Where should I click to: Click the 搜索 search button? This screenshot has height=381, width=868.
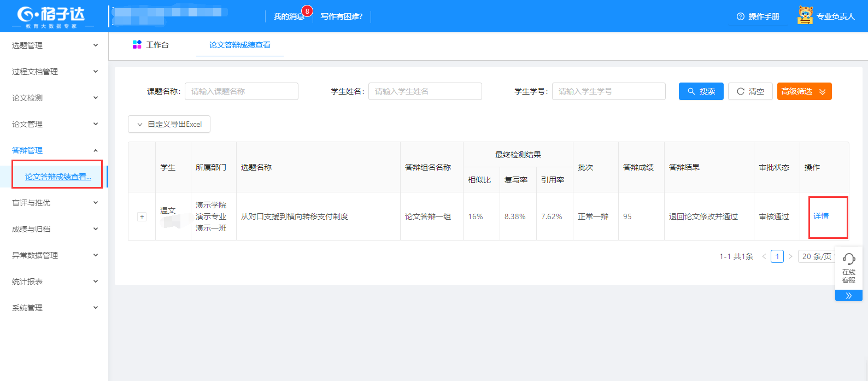coord(701,91)
